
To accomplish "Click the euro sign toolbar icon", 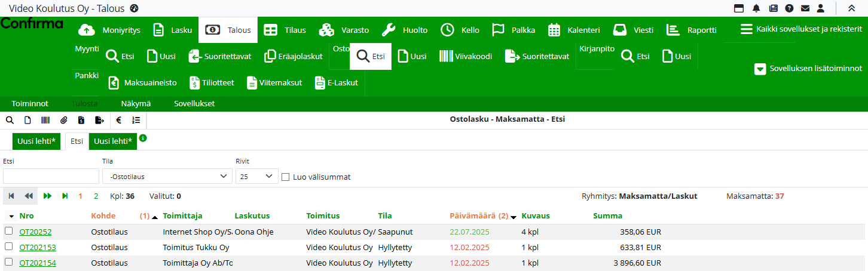I will [x=118, y=120].
